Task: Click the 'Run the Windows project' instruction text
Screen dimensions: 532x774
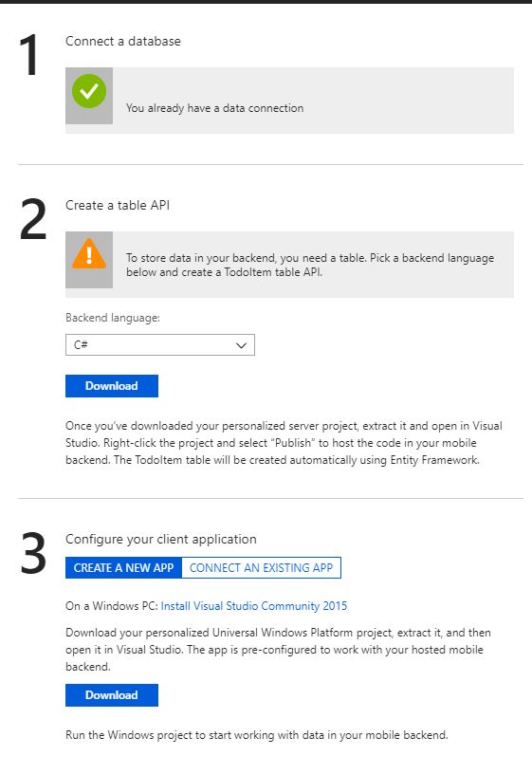Action: pyautogui.click(x=257, y=735)
